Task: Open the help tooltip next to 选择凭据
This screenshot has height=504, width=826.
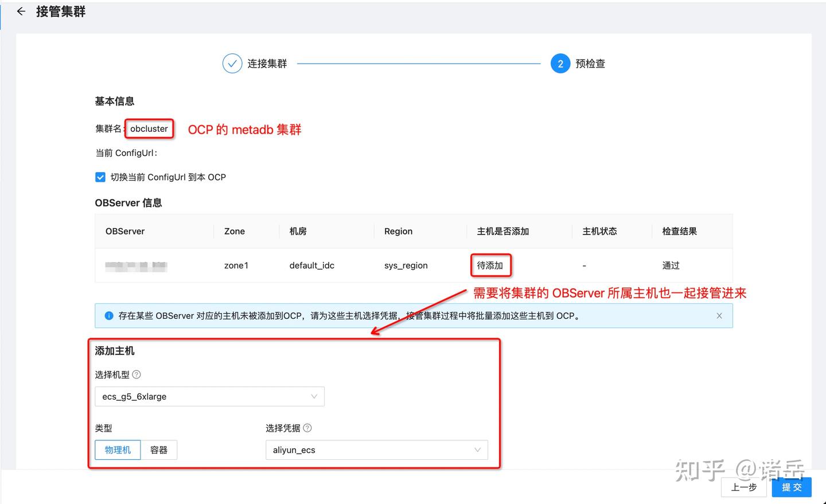Action: click(x=307, y=428)
